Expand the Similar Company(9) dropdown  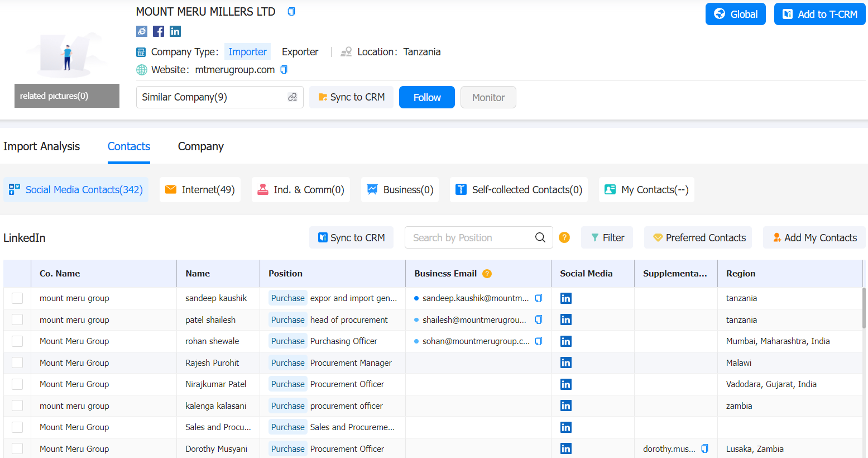coord(220,97)
